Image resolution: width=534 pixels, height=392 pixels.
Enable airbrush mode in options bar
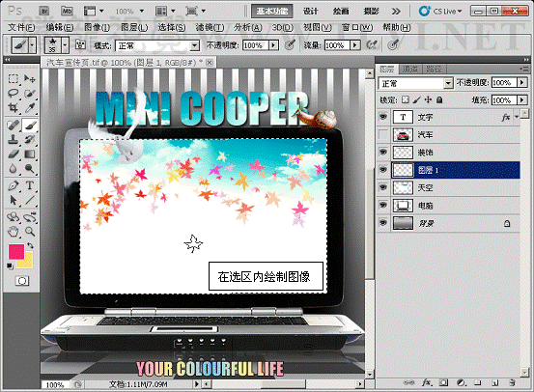(x=372, y=44)
